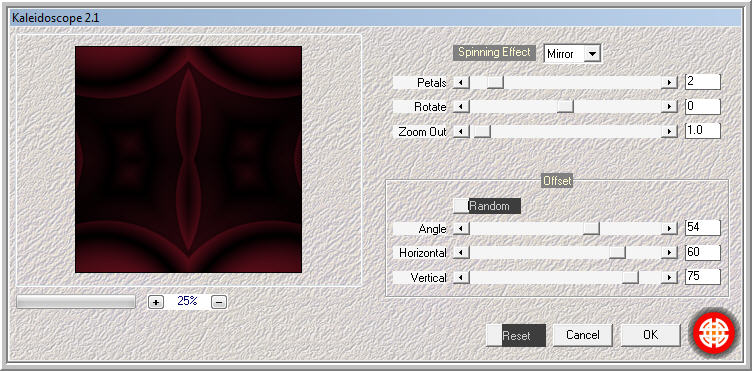Viewport: 752px width, 371px height.
Task: Click the Horizontal slider left arrow
Action: pos(461,253)
